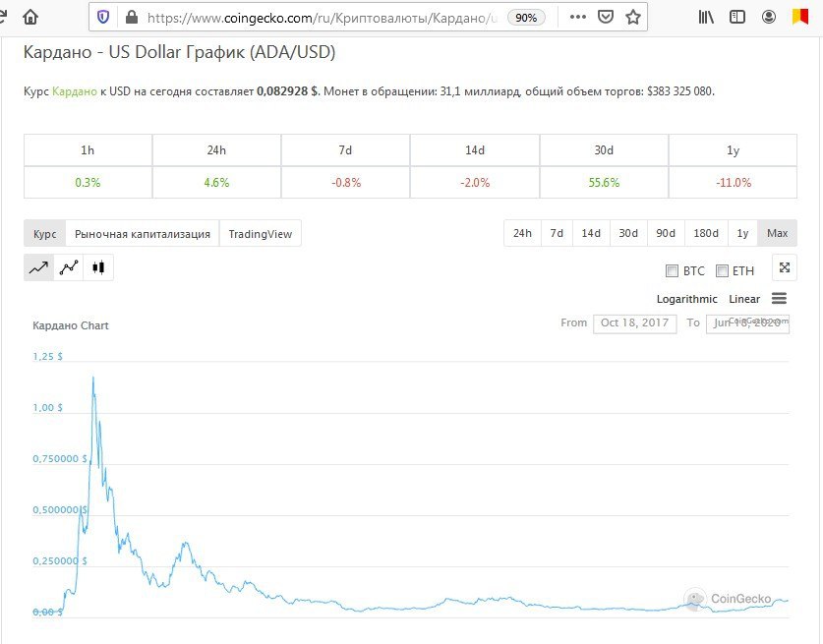Image resolution: width=823 pixels, height=644 pixels.
Task: Show site security lock information
Action: [132, 18]
